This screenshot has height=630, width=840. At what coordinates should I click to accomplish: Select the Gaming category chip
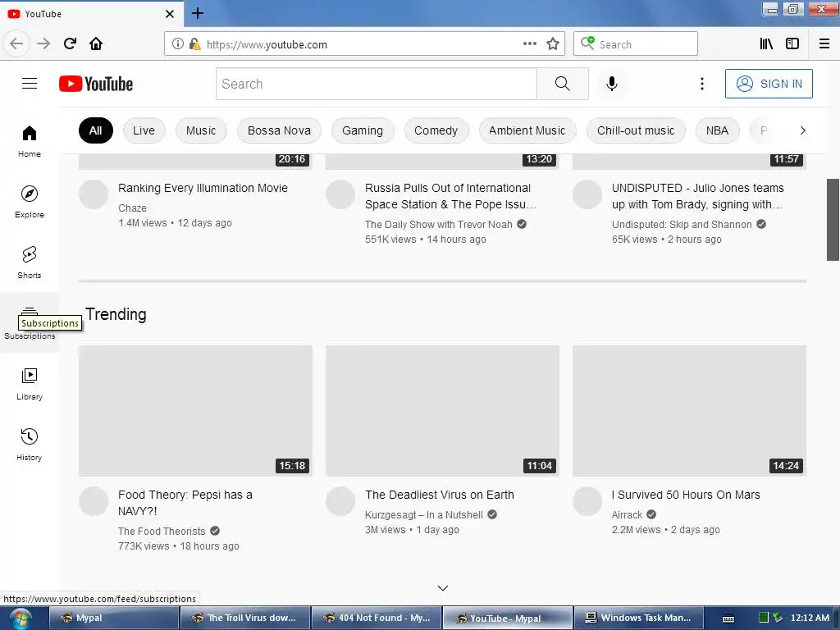[363, 130]
